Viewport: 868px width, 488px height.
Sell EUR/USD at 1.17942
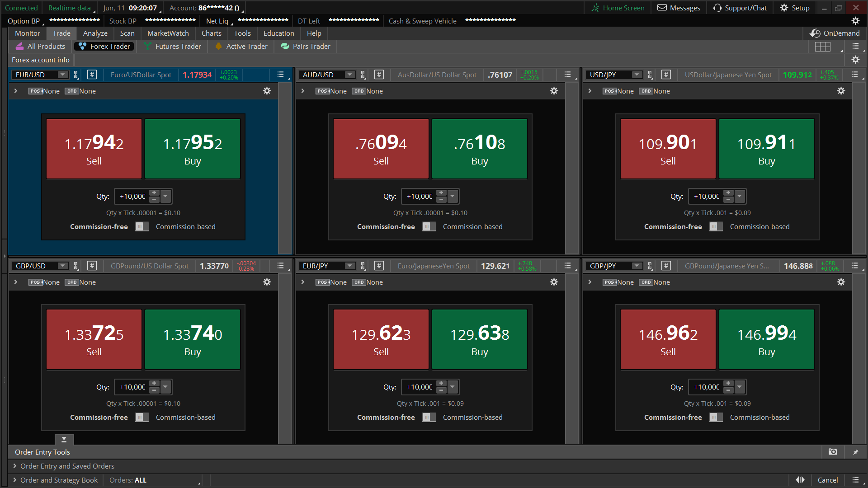(x=94, y=149)
